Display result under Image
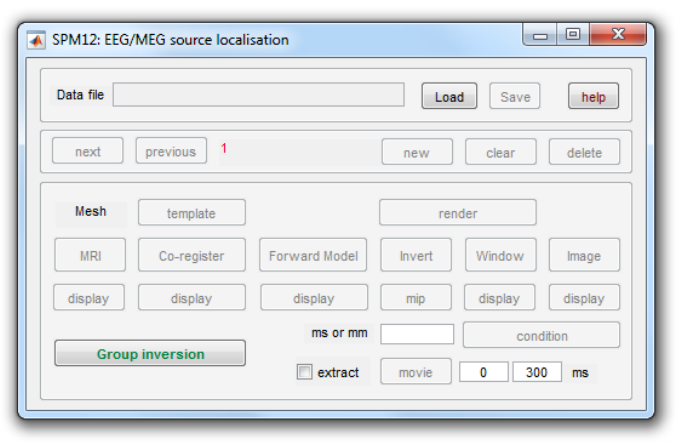This screenshot has height=444, width=681. pyautogui.click(x=584, y=298)
